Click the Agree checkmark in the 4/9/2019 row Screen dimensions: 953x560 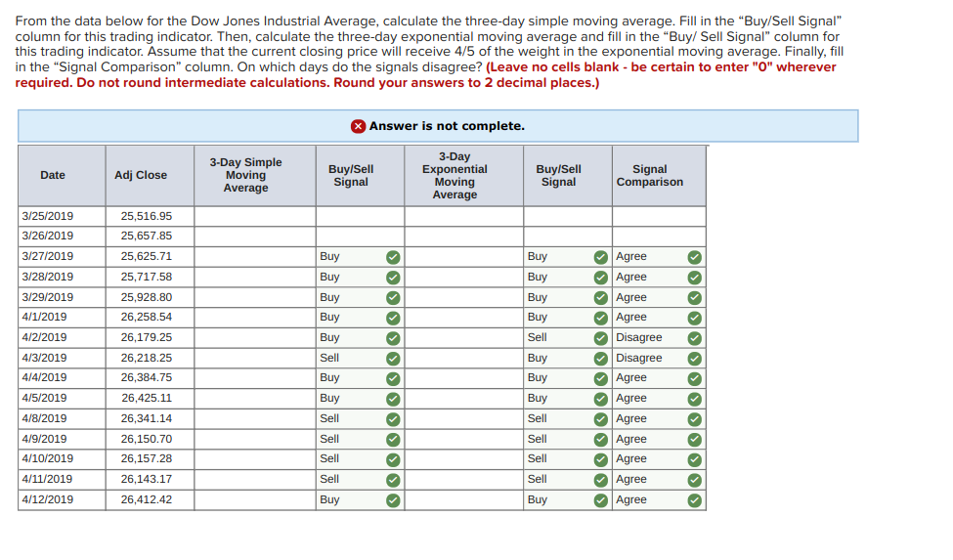click(x=695, y=440)
